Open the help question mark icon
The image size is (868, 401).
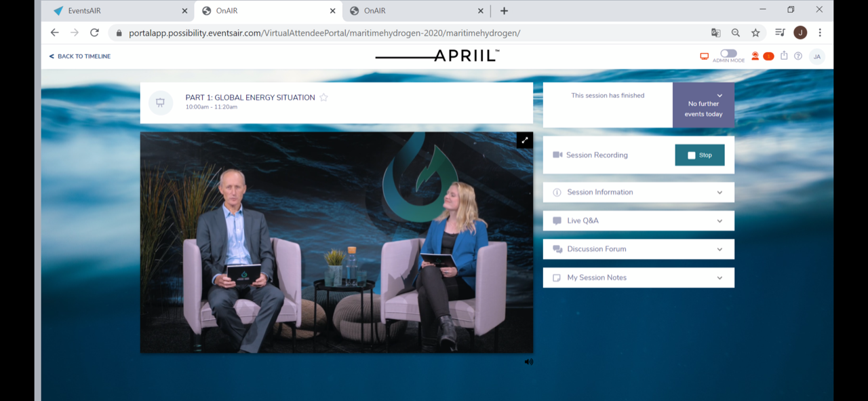798,56
